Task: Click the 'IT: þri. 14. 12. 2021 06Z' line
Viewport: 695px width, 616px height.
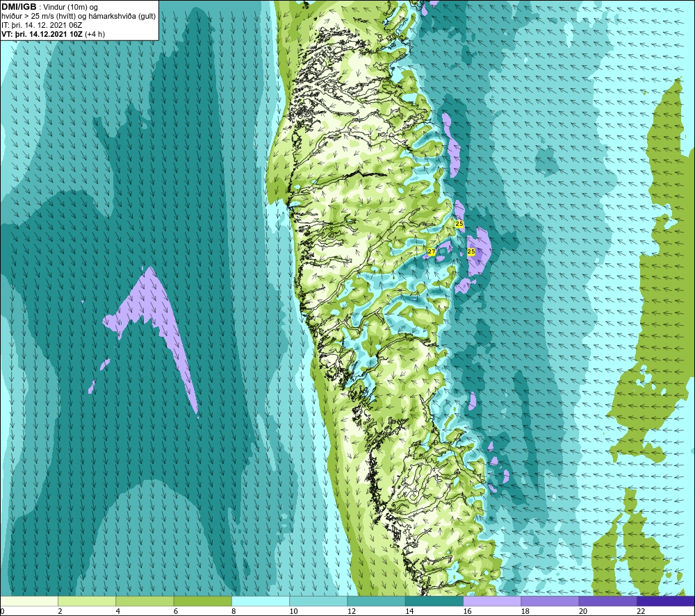Action: coord(42,25)
